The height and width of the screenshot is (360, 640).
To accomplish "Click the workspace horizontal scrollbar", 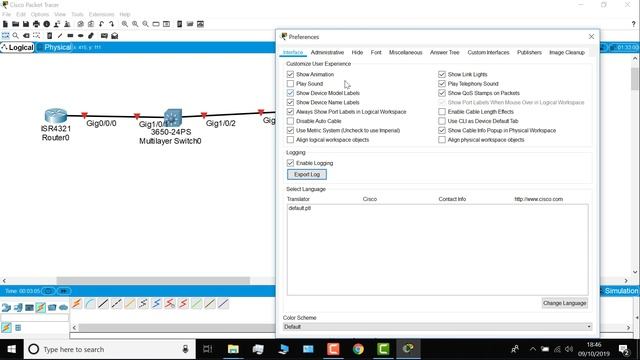I will 153,280.
